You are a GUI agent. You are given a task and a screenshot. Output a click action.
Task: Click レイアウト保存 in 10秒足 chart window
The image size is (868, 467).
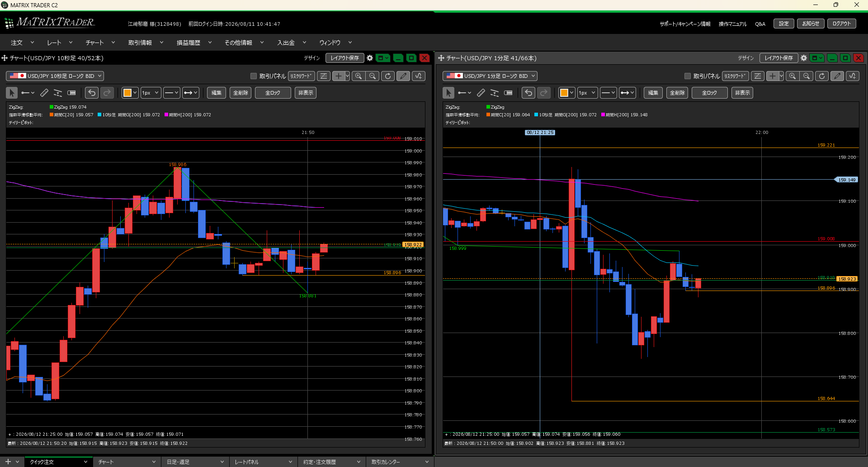click(344, 58)
